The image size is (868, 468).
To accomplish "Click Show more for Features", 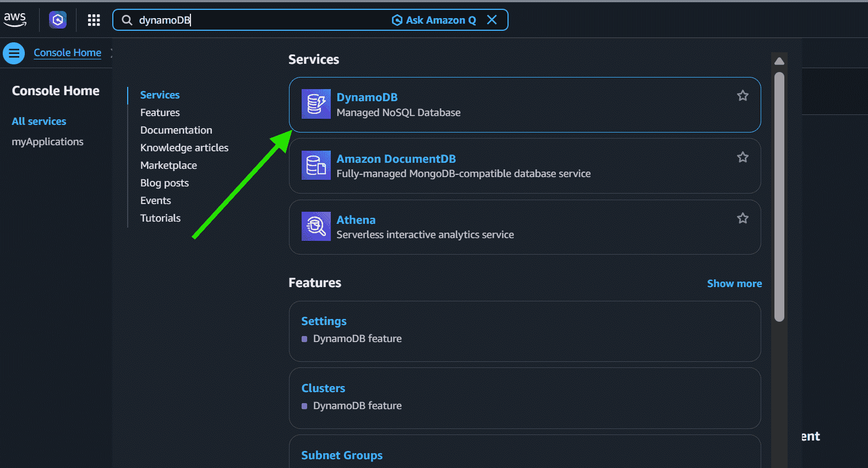I will click(734, 284).
